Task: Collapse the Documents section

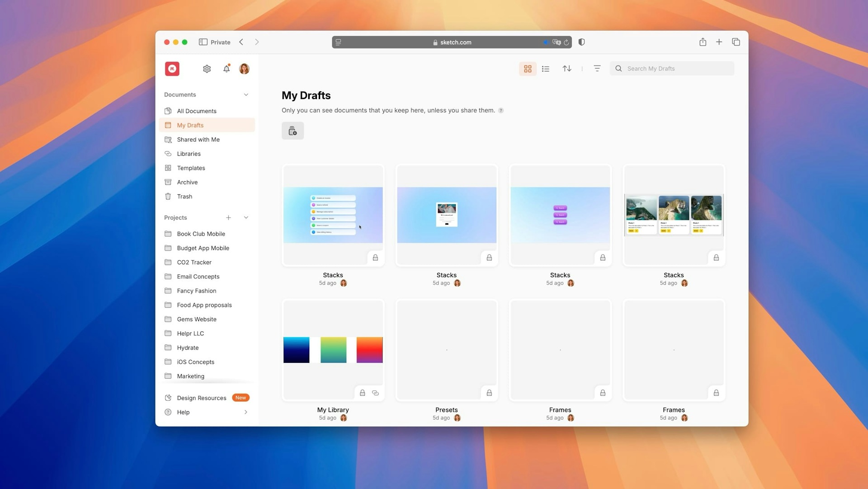Action: point(246,94)
